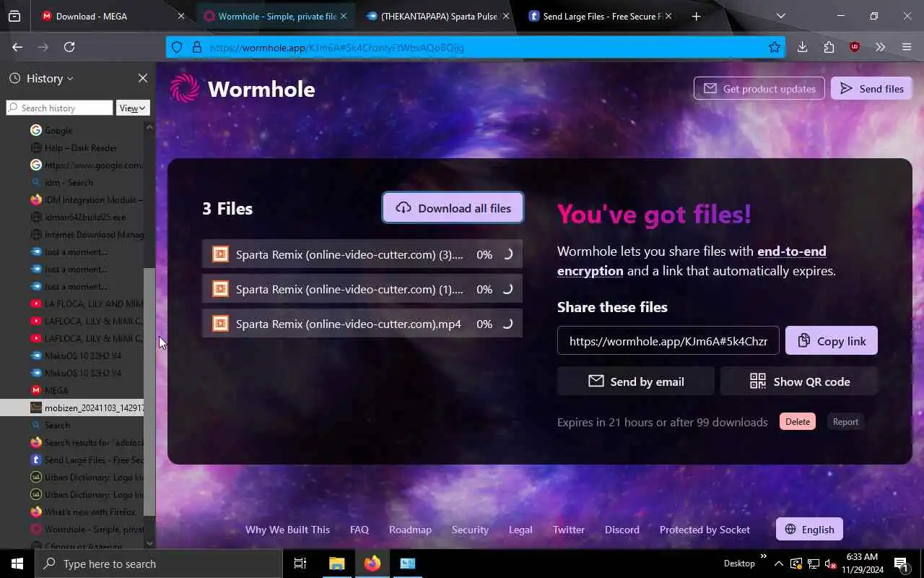Click the Wormhole logo icon

point(185,89)
